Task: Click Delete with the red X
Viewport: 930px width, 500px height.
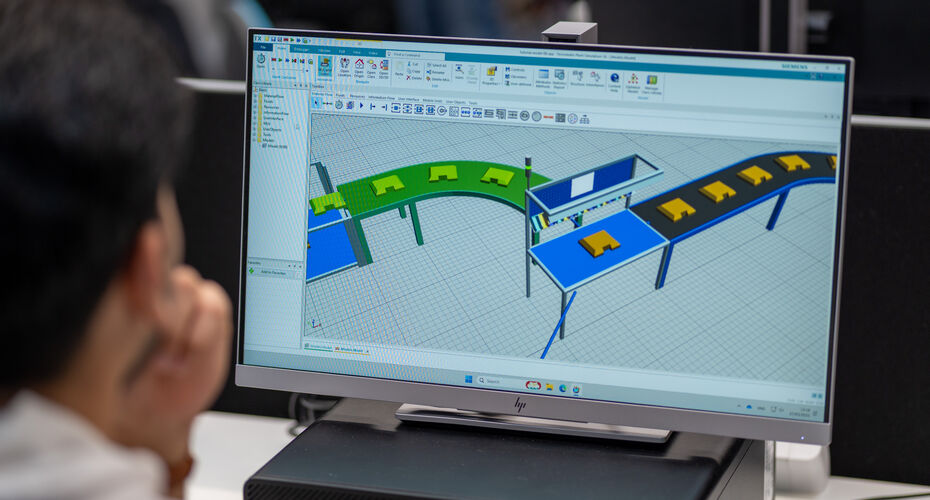Action: click(x=414, y=78)
